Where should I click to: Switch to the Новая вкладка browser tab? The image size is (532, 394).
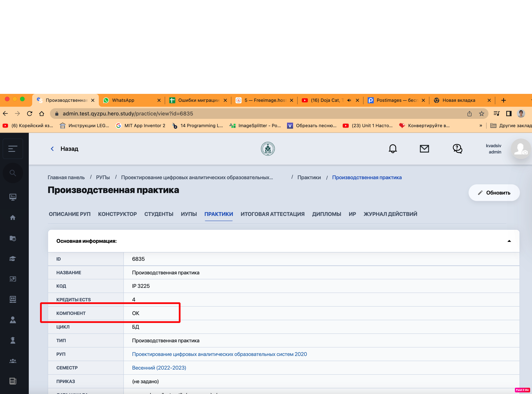point(462,100)
